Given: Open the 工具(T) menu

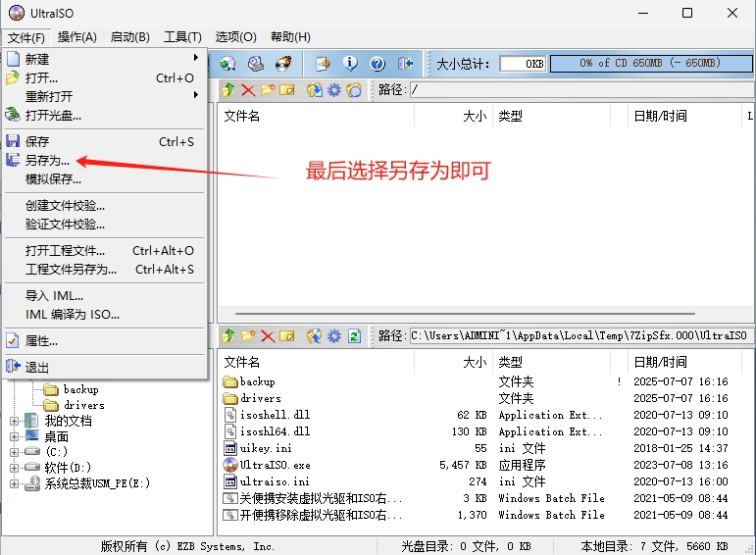Looking at the screenshot, I should tap(182, 37).
